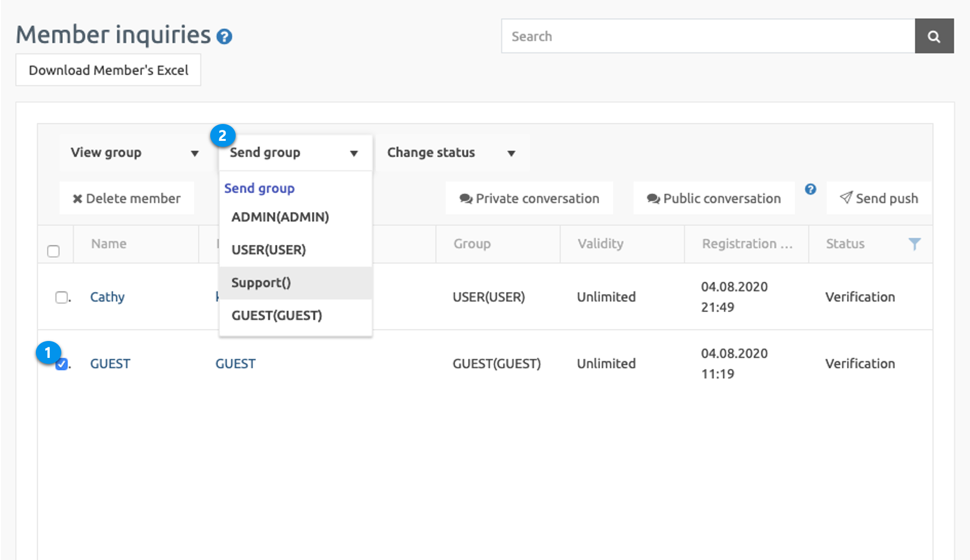The image size is (970, 560).
Task: Choose ADMIN(ADMIN) in the dropdown list
Action: (x=280, y=217)
